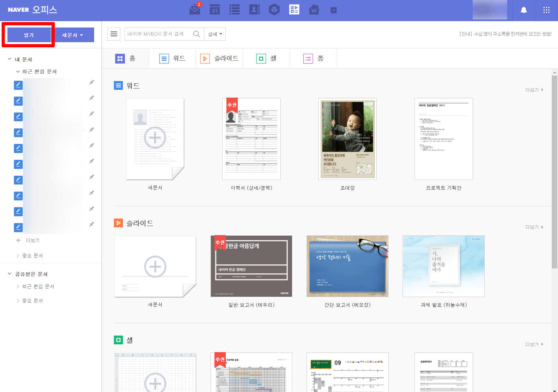Open notifications bell icon
The width and height of the screenshot is (558, 392).
[524, 10]
